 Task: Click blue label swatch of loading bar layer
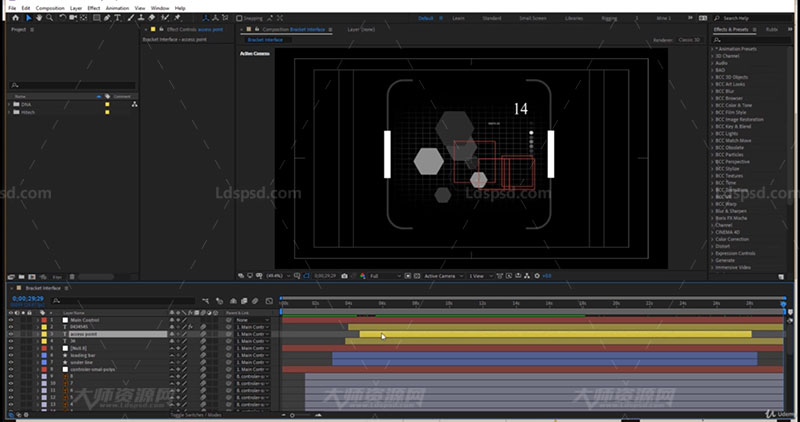(44, 355)
